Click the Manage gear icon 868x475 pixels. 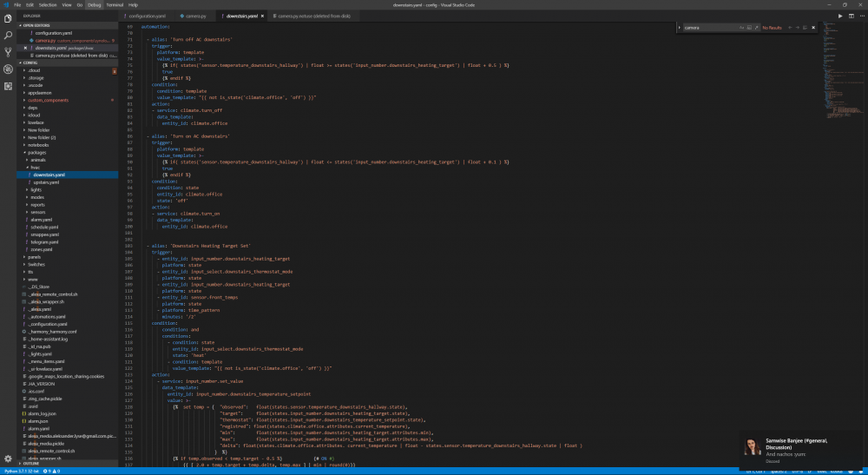coord(8,458)
